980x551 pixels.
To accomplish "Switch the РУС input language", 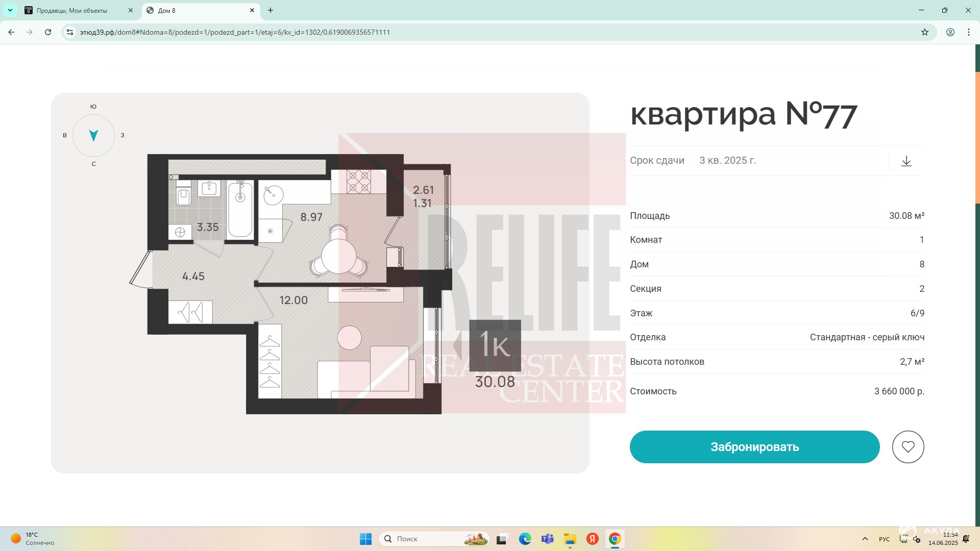I will click(885, 539).
